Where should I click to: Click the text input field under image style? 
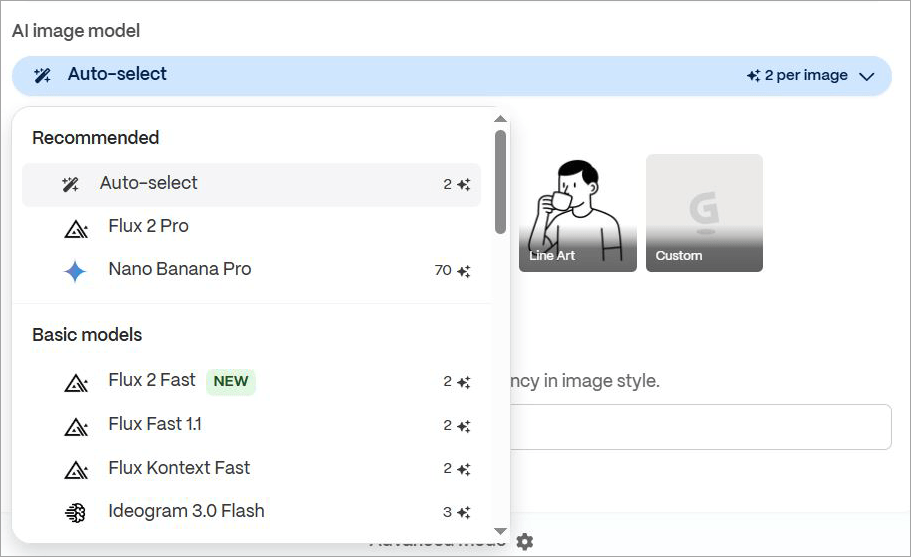tap(701, 427)
